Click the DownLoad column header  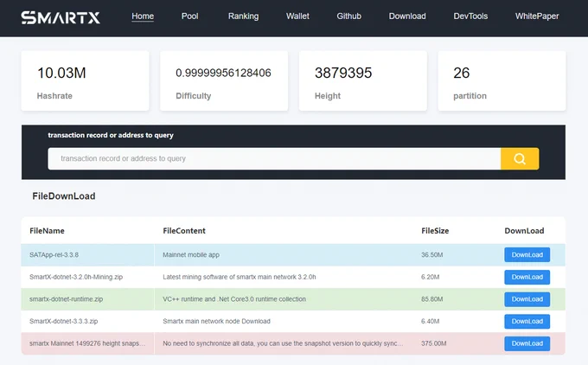point(524,231)
